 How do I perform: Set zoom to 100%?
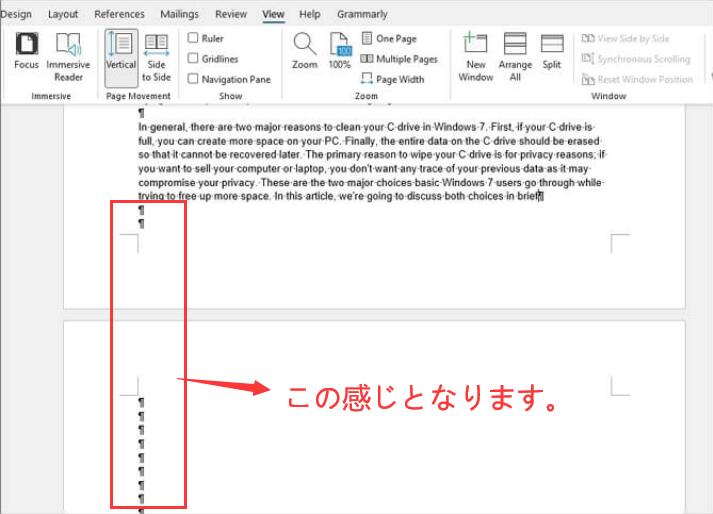click(339, 51)
